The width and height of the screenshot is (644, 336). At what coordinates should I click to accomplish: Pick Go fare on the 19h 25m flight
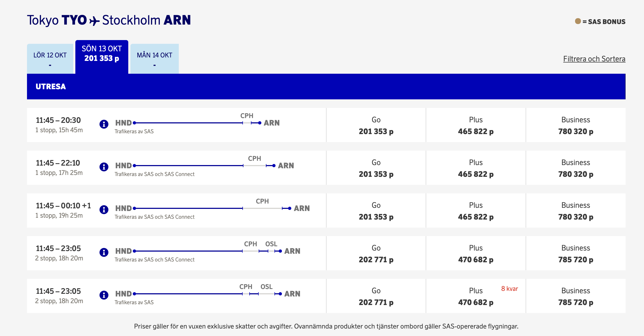coord(376,210)
